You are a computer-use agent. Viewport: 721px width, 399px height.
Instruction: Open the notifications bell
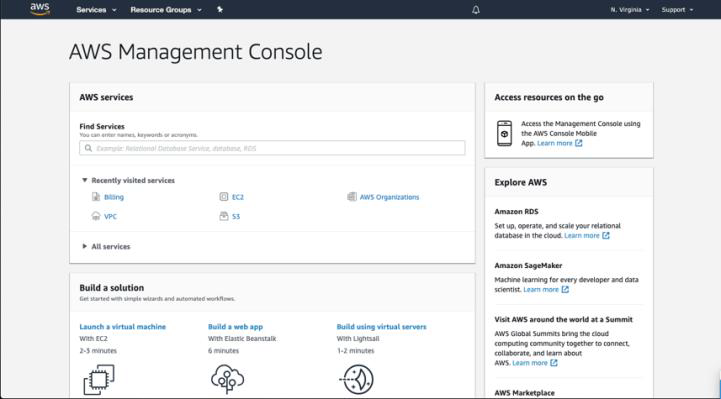[x=476, y=10]
